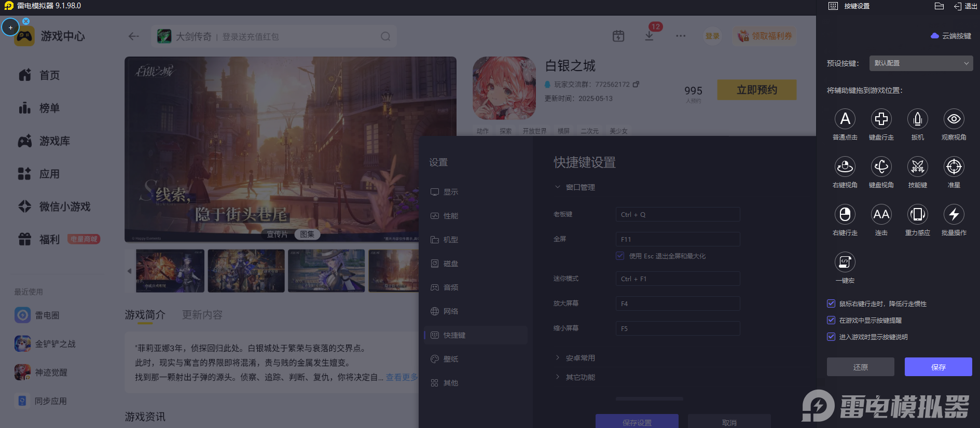Click 取消 in the settings dialog
This screenshot has height=428, width=980.
(x=729, y=421)
